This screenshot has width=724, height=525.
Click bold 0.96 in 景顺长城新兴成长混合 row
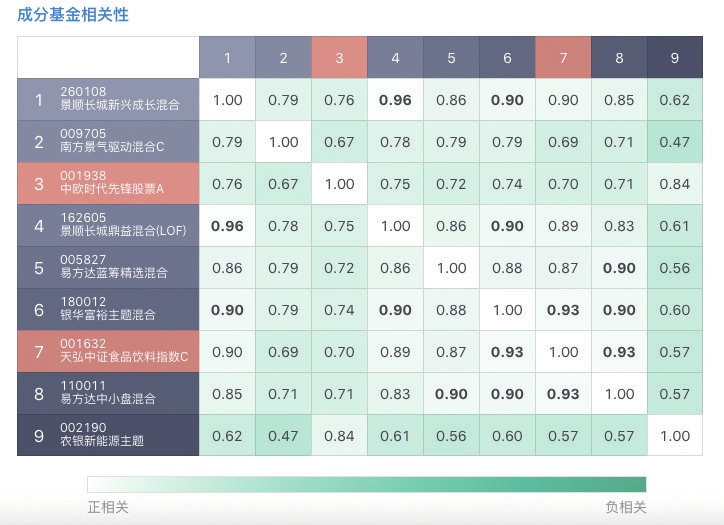click(x=395, y=100)
